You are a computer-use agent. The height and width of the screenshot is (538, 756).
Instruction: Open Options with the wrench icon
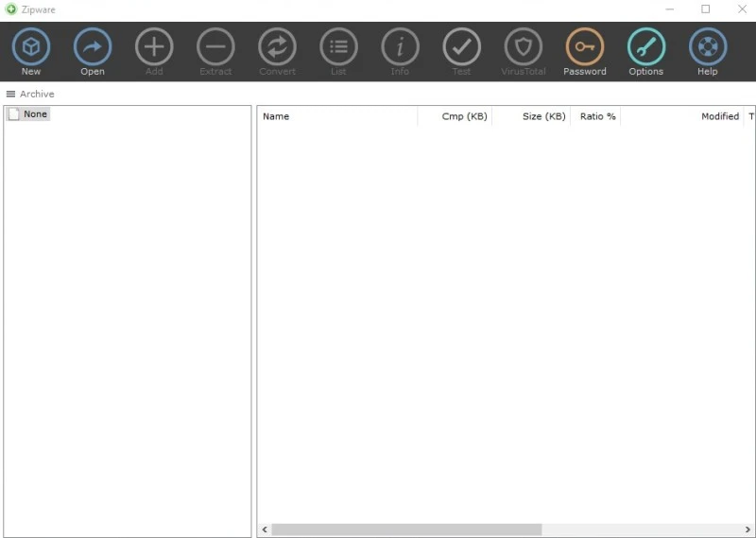click(x=646, y=47)
